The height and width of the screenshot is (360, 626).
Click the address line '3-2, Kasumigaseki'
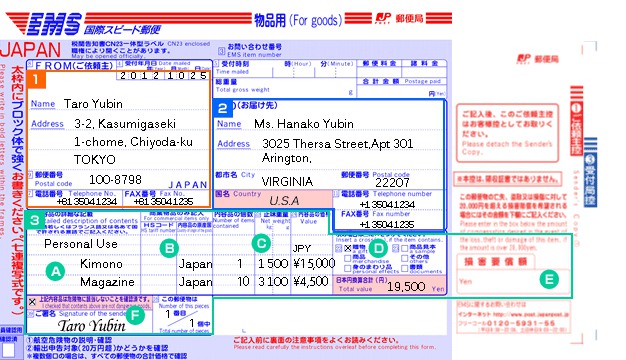pos(125,124)
